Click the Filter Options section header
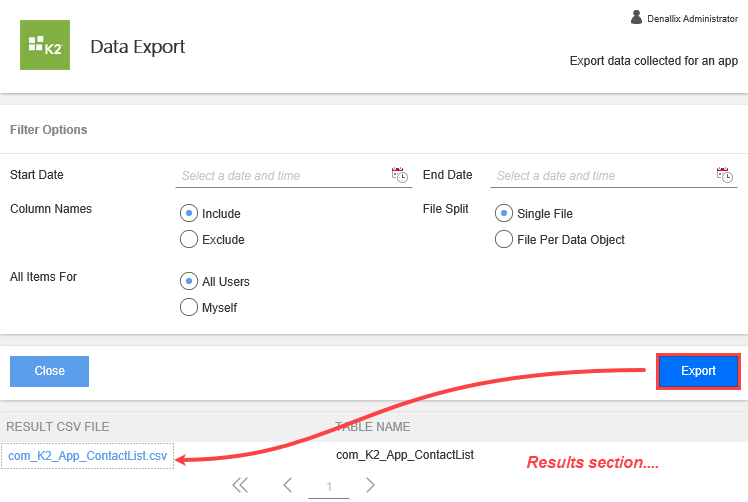Screen dimensions: 748x502 (x=49, y=130)
